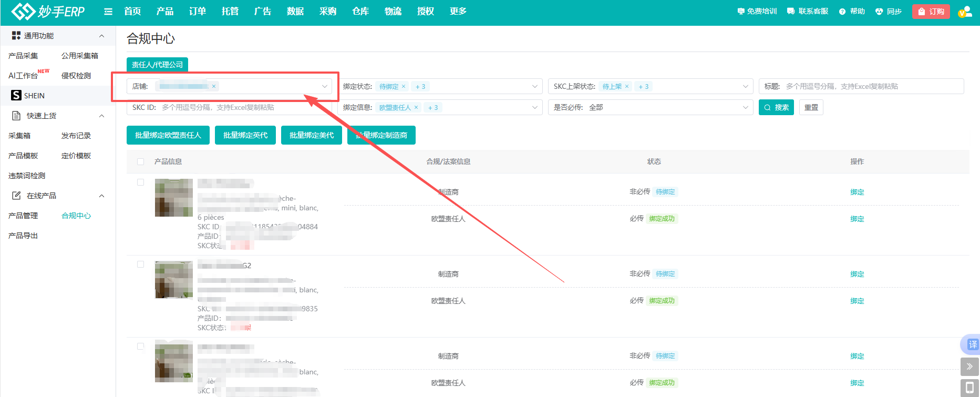The image size is (980, 397).
Task: Click the mobile phone floating icon
Action: 969,388
